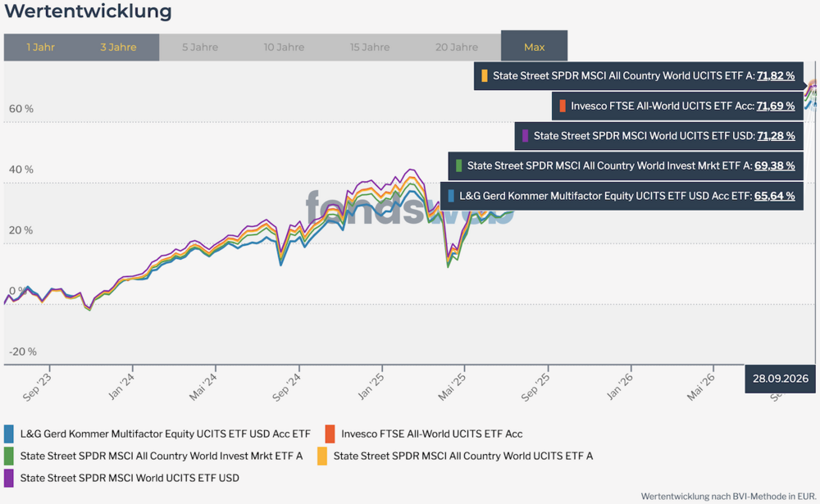Image resolution: width=820 pixels, height=504 pixels.
Task: Click the 65,64 % L&G tooltip value
Action: point(775,196)
